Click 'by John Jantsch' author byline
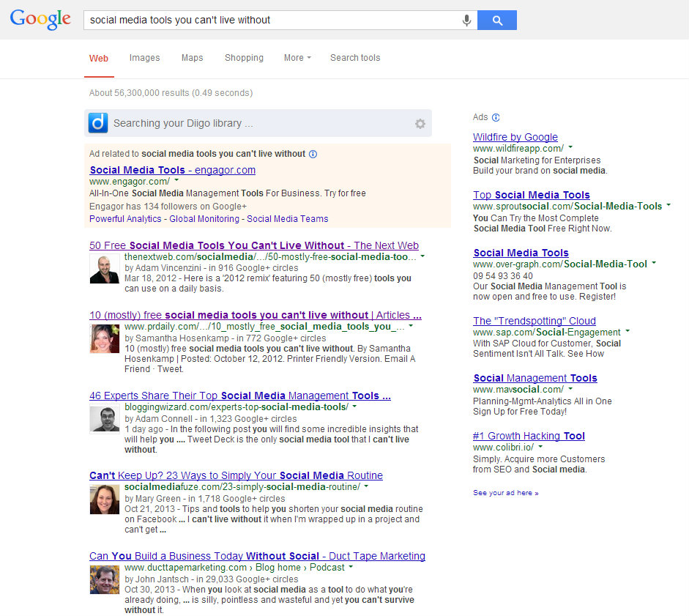 click(157, 579)
